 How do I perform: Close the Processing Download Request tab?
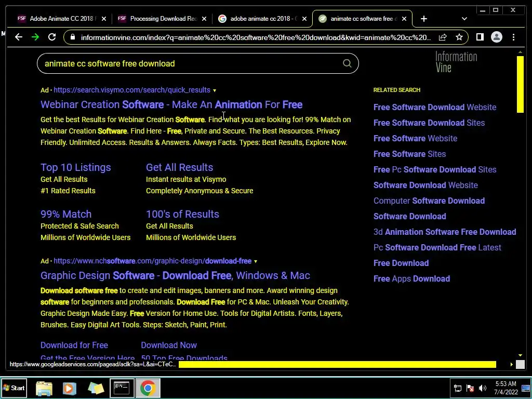[204, 19]
